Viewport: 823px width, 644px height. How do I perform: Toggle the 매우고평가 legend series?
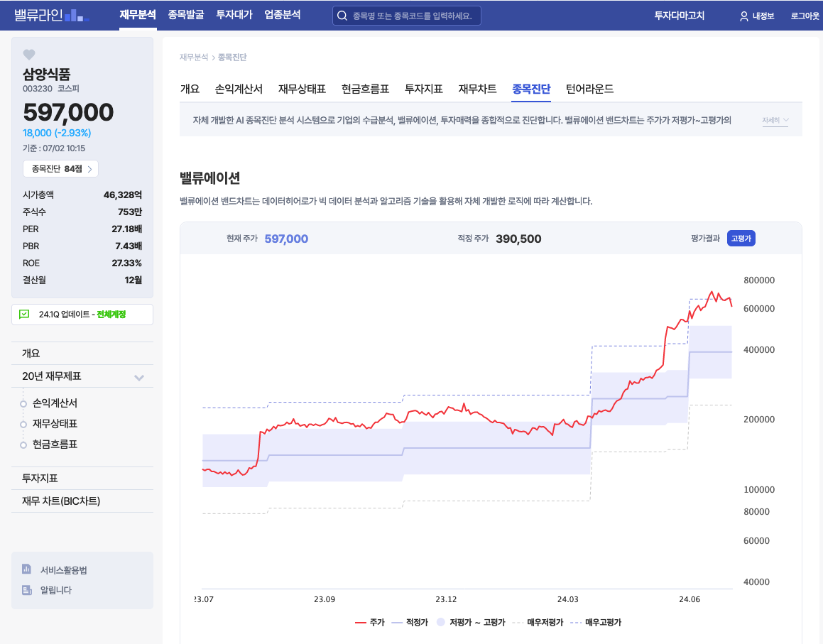pos(596,623)
